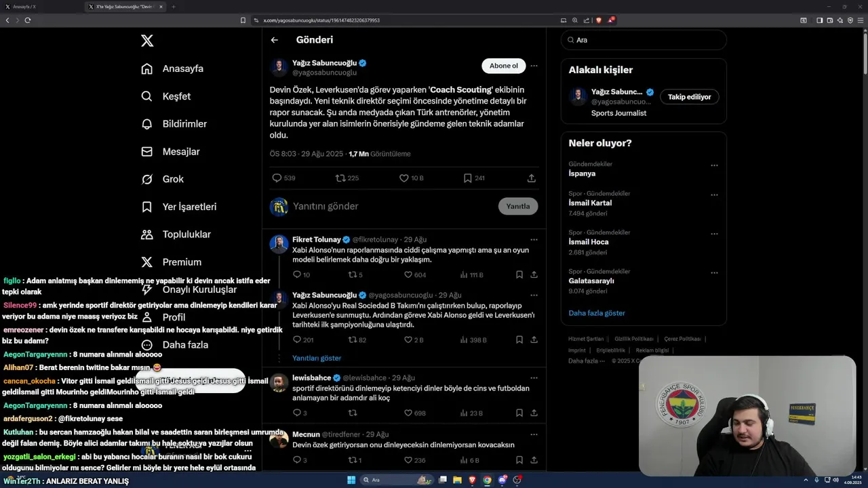Go to Keşfet explore page
The image size is (868, 488).
pos(166,96)
